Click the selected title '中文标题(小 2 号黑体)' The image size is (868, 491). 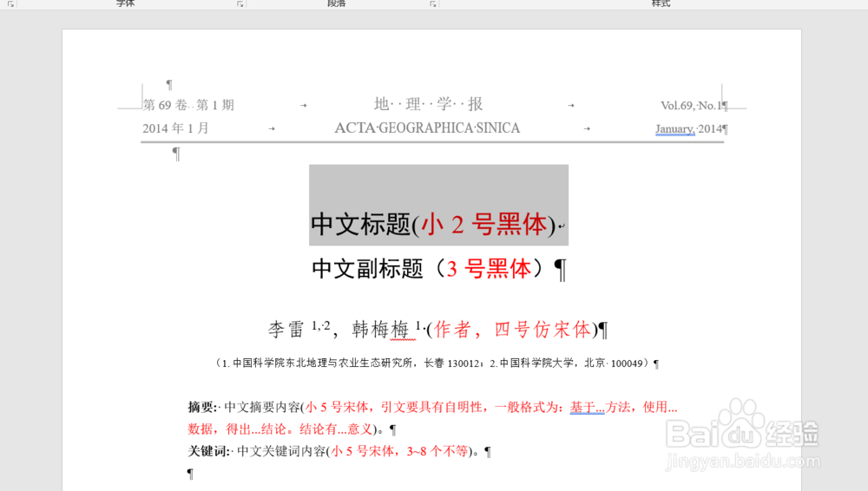[x=433, y=224]
